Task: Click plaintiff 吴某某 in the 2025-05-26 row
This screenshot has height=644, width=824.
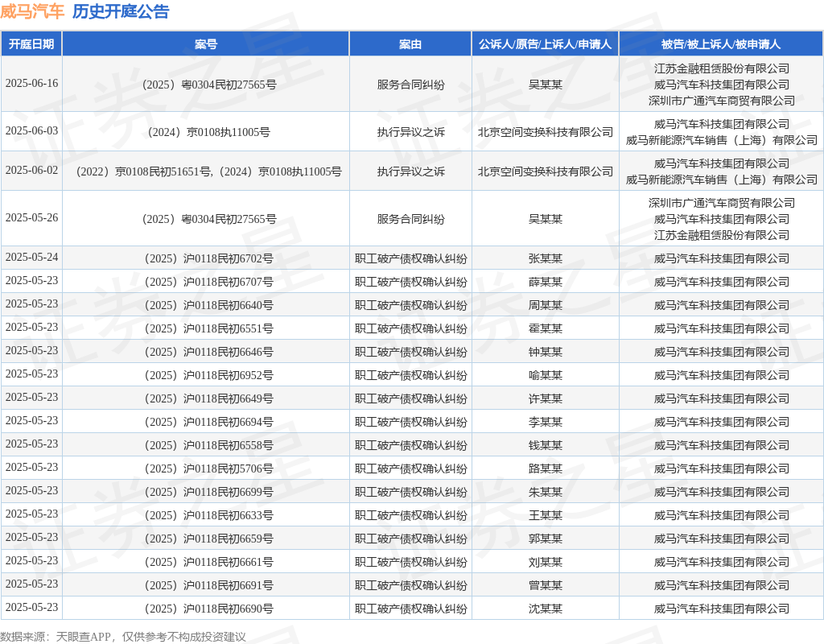Action: pyautogui.click(x=546, y=219)
